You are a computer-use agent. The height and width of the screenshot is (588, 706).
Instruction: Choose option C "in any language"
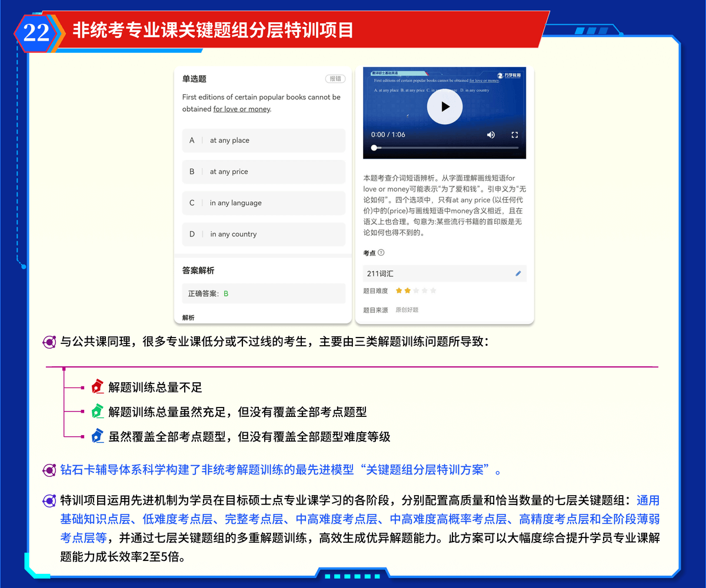pos(264,203)
